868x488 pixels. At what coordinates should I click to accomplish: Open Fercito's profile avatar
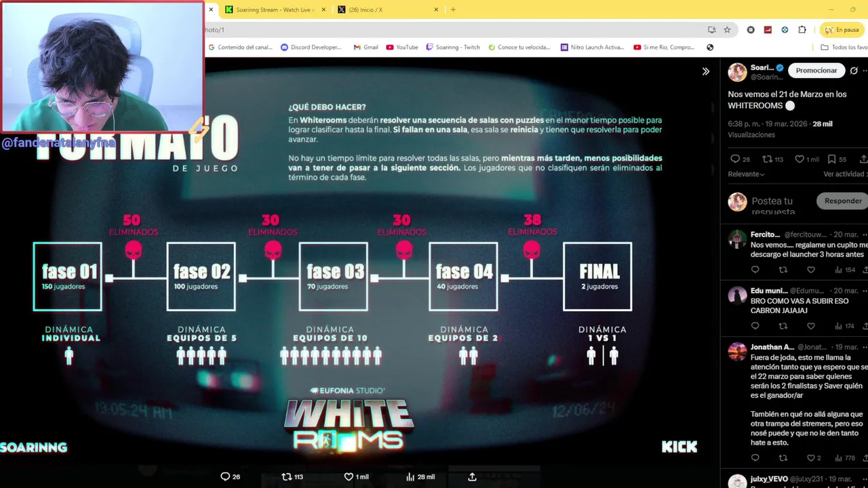coord(737,239)
